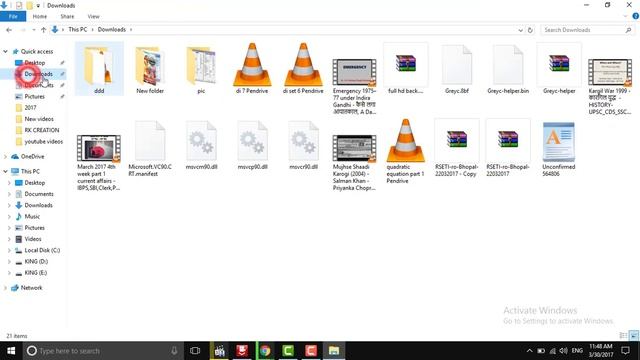Select the msvcm90.dll file
Image resolution: width=640 pixels, height=360 pixels.
(x=201, y=145)
